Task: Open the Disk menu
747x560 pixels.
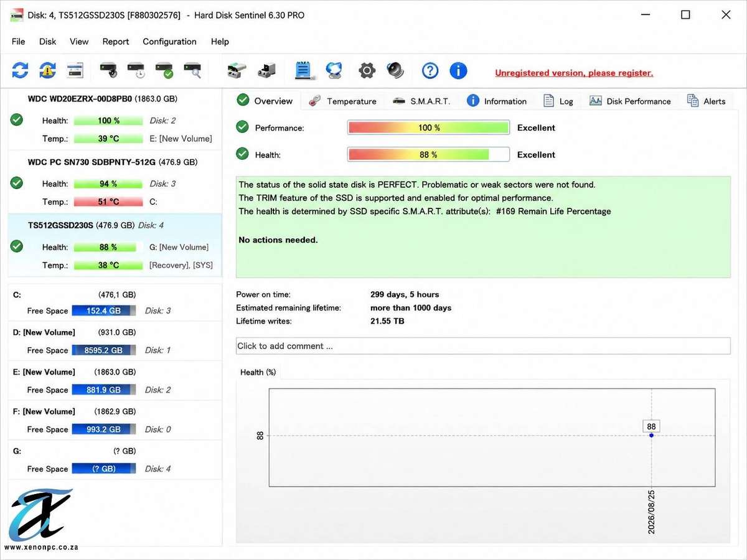Action: click(48, 42)
